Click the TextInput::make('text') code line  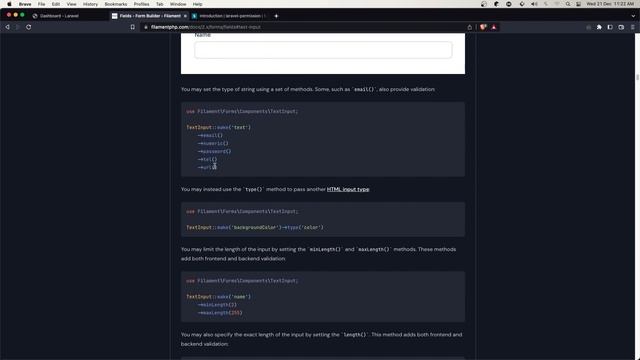click(219, 127)
